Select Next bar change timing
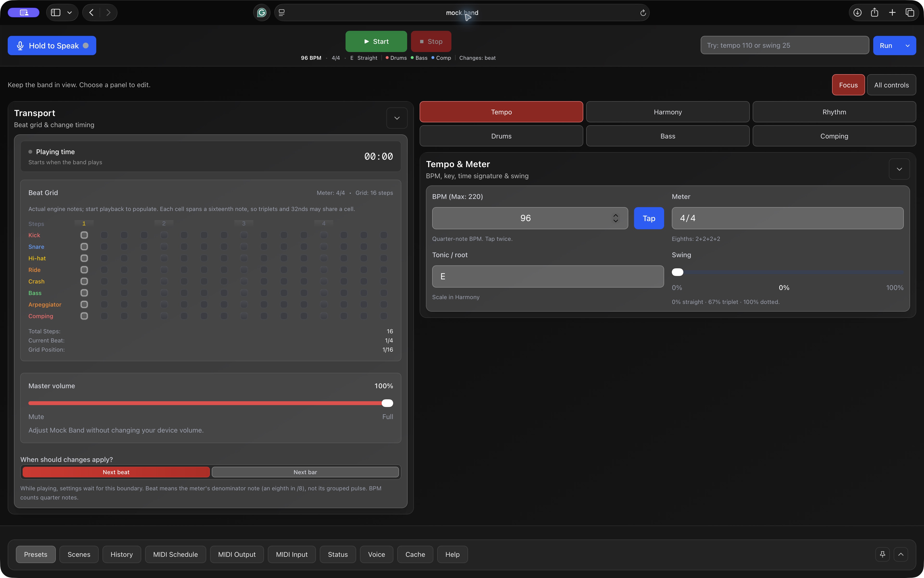This screenshot has width=924, height=578. [x=305, y=472]
